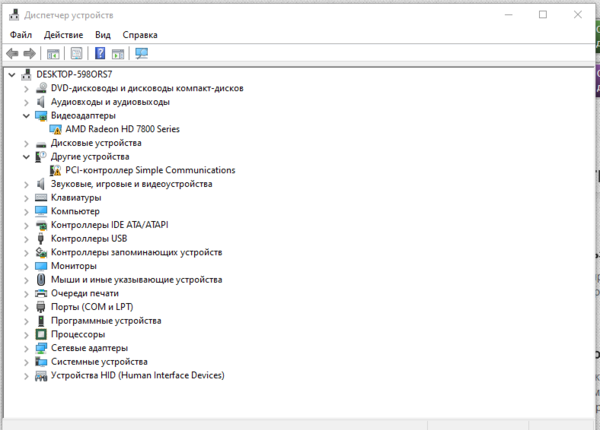
Task: Click the DESKTOP-598ORS7 computer icon
Action: (x=26, y=74)
